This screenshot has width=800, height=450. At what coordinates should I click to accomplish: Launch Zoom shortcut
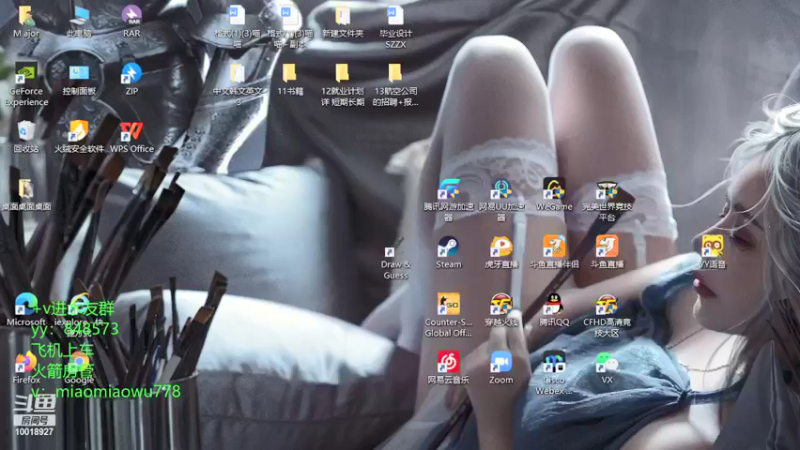coord(502,367)
